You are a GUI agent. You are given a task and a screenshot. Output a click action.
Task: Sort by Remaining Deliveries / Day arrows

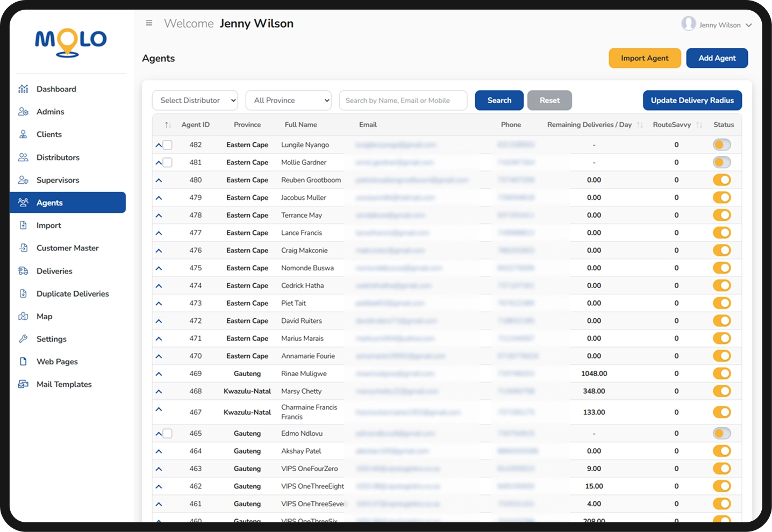640,125
